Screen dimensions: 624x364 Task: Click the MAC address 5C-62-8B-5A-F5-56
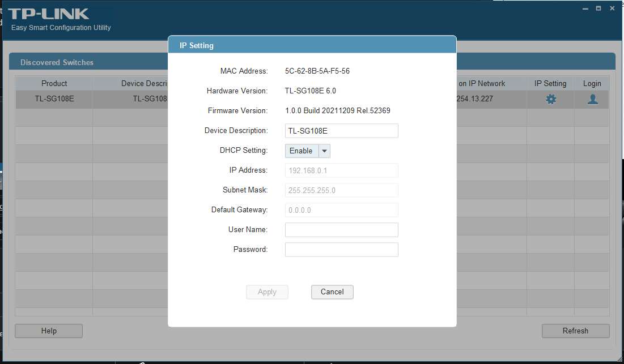[317, 71]
